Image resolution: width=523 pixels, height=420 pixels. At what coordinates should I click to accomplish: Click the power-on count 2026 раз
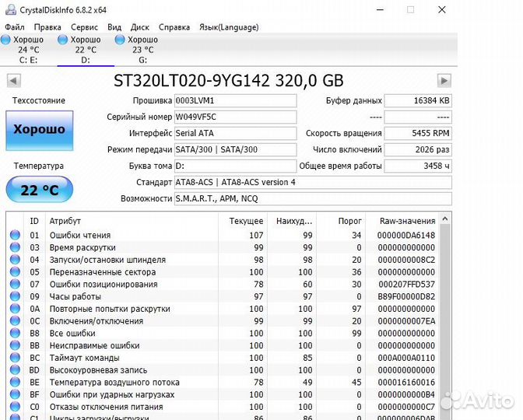418,149
